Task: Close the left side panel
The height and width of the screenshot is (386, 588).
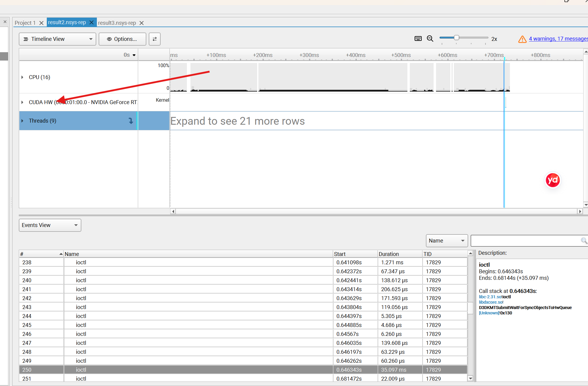Action: click(5, 22)
